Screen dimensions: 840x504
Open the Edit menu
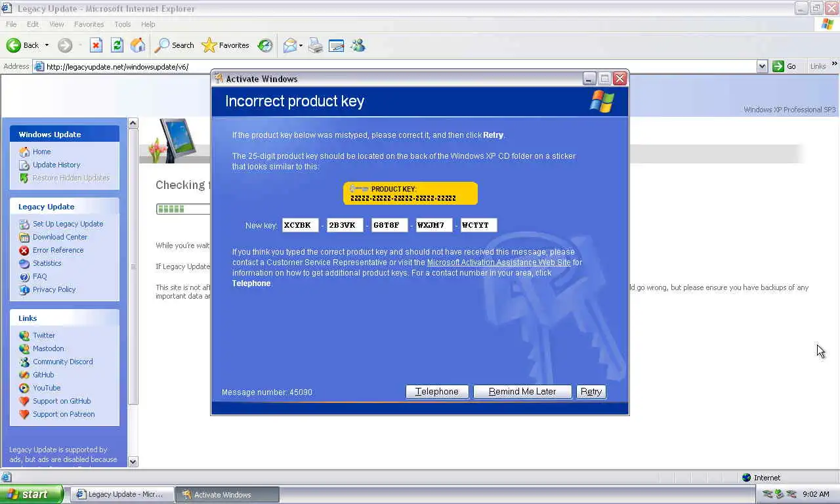33,24
